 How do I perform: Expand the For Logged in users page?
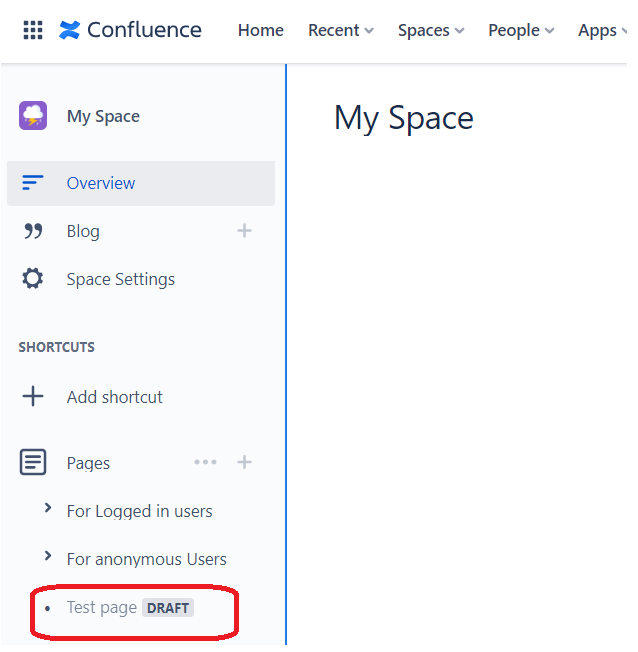[48, 508]
